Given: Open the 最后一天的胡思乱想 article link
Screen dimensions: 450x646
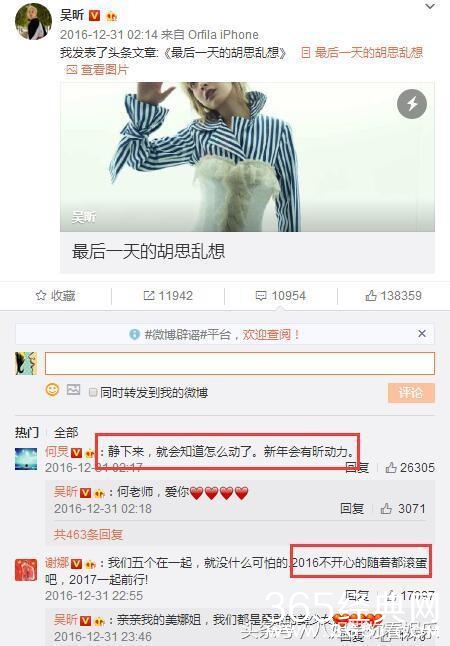Looking at the screenshot, I should coord(362,52).
